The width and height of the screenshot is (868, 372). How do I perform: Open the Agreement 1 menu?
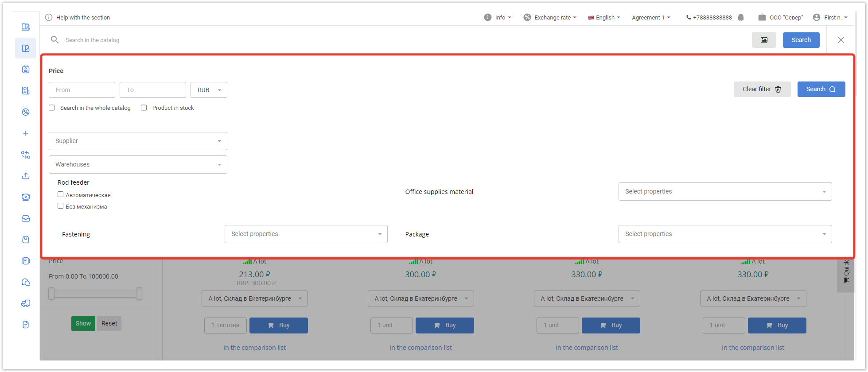(651, 17)
